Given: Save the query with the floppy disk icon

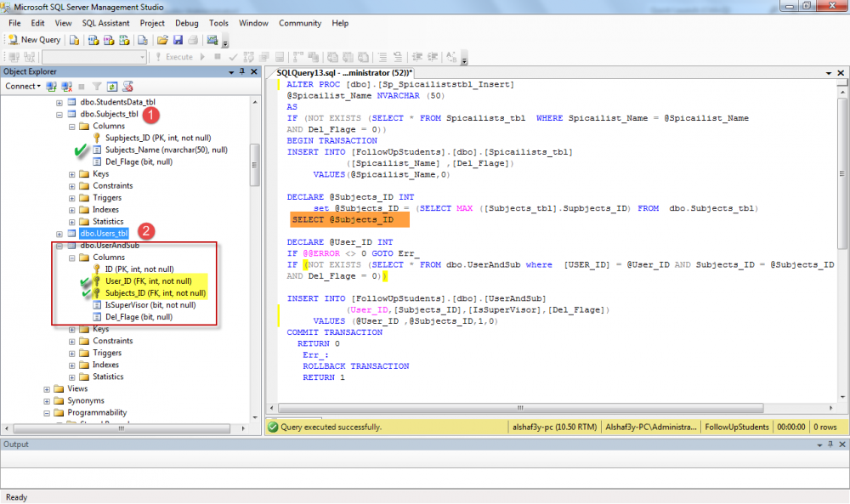Looking at the screenshot, I should click(x=178, y=40).
